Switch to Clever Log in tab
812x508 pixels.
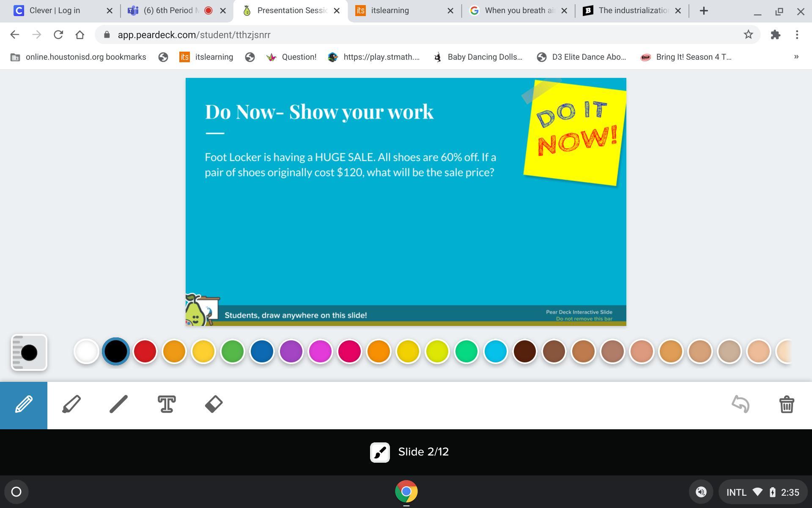click(x=55, y=11)
